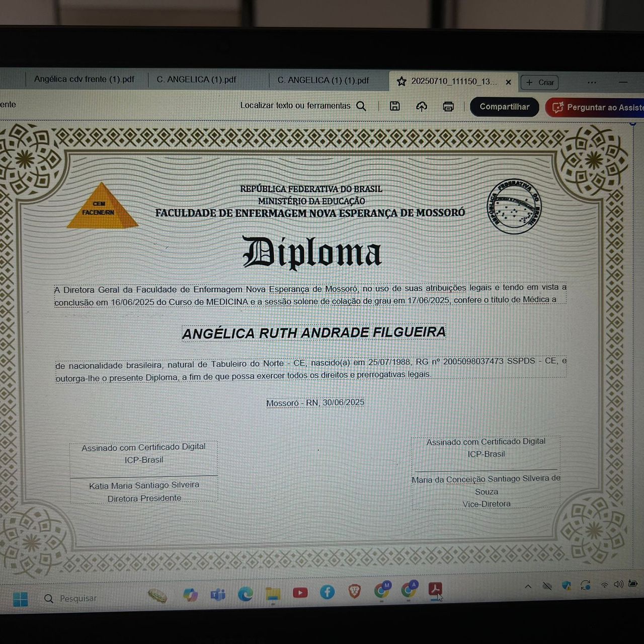
Task: Click Adobe Acrobat icon in taskbar
Action: 435,589
